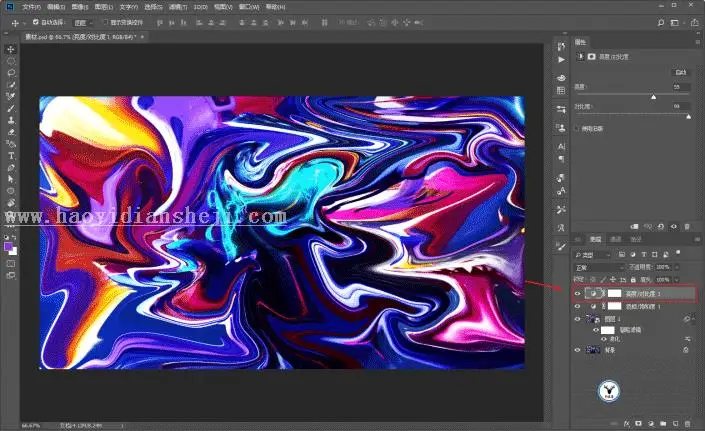Click the search magnifier in options bar
This screenshot has width=705, height=431.
661,22
